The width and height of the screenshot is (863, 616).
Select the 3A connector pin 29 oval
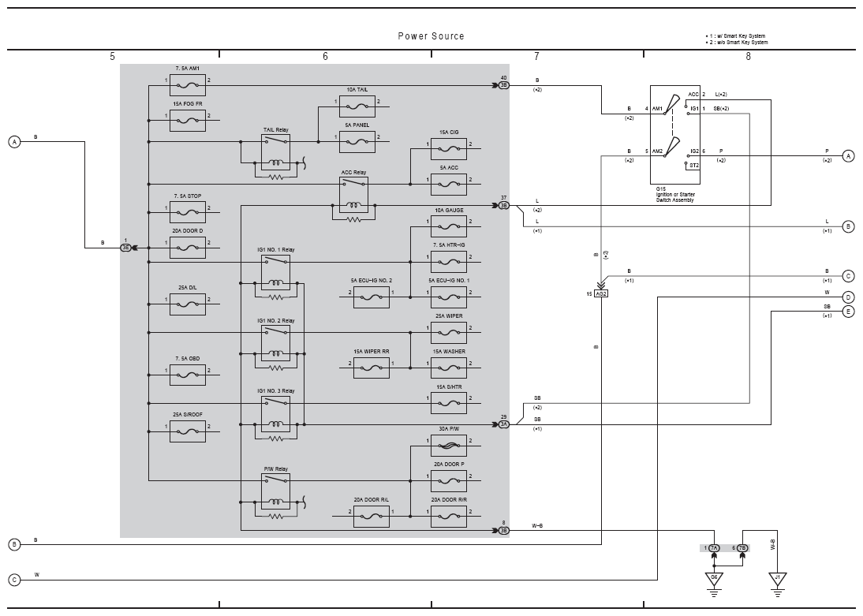(x=503, y=424)
